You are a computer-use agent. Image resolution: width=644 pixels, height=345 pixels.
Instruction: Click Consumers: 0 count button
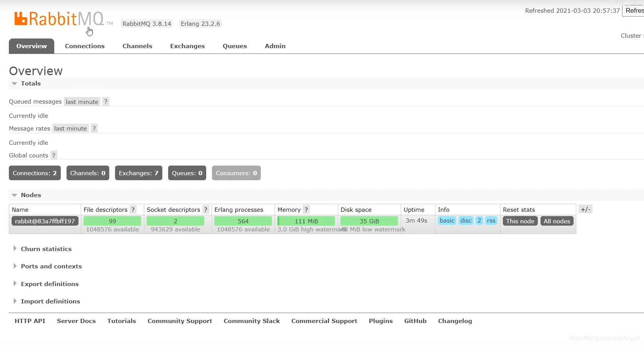pyautogui.click(x=236, y=173)
